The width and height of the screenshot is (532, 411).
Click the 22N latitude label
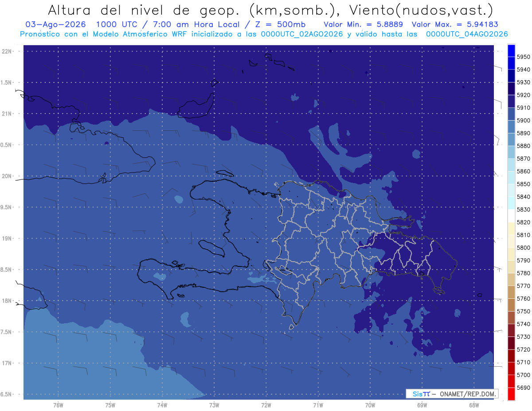tap(7, 51)
